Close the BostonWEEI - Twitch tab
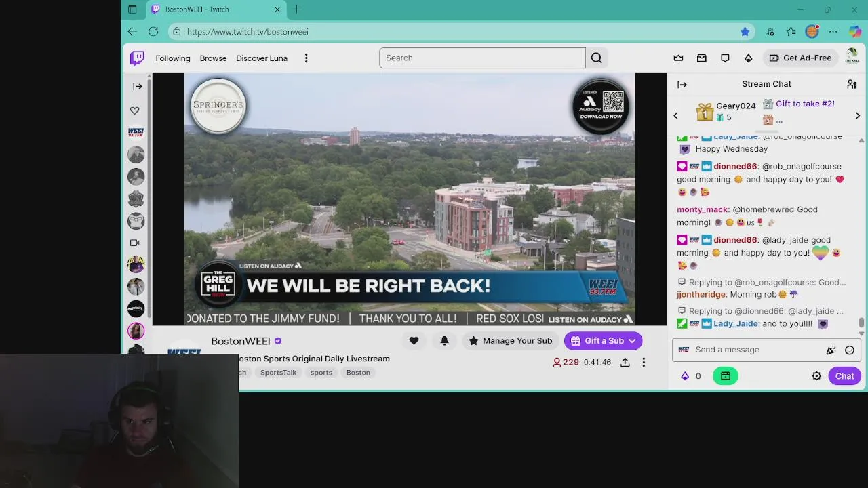This screenshot has height=488, width=868. (x=277, y=9)
